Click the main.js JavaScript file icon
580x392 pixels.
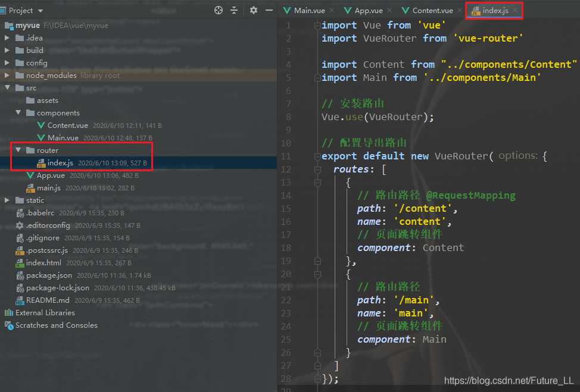click(30, 188)
